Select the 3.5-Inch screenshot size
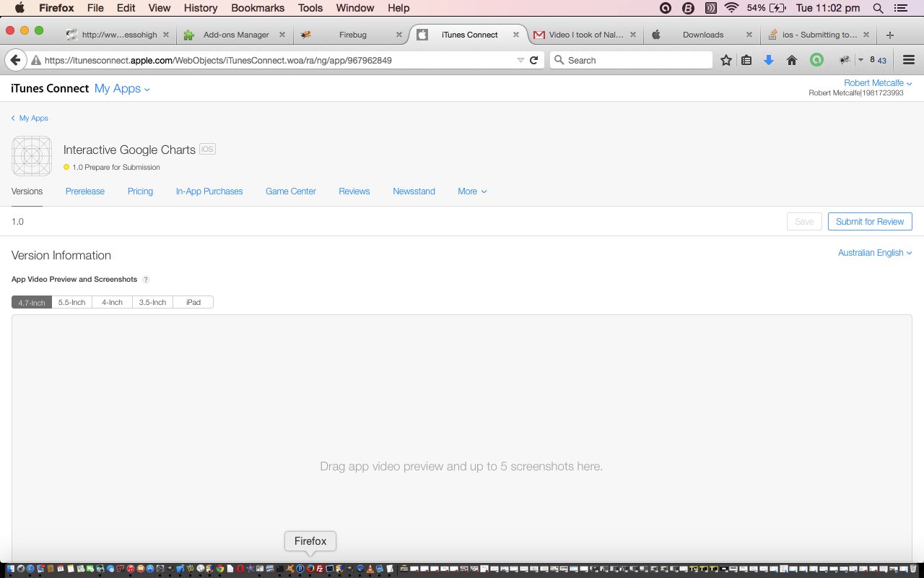Screen dimensions: 924x578 pos(152,302)
